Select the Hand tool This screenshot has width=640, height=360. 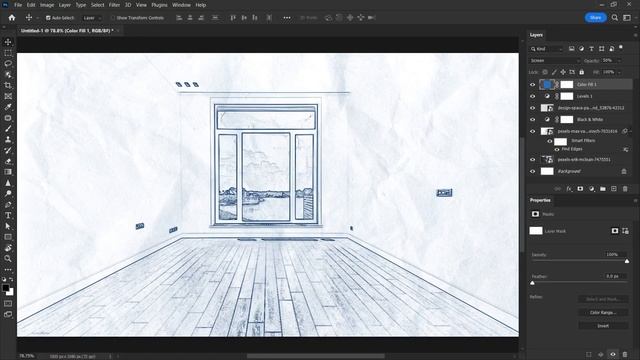[8, 248]
